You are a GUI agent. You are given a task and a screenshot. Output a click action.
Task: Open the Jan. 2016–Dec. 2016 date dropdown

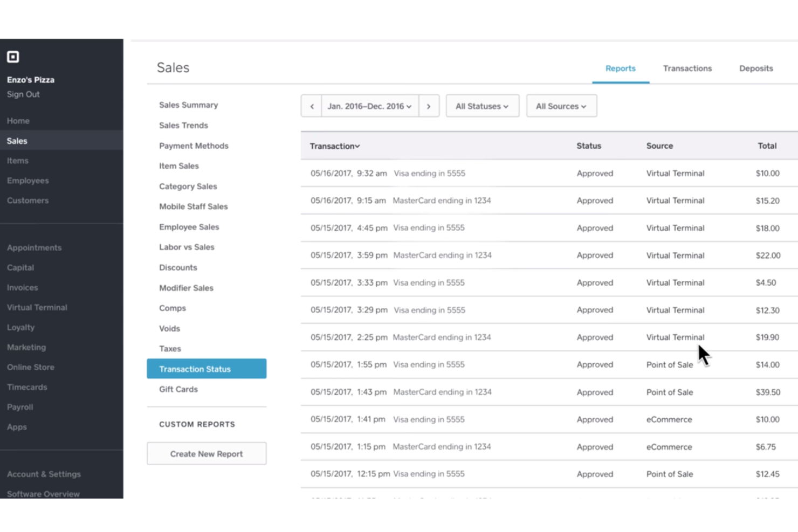[369, 106]
